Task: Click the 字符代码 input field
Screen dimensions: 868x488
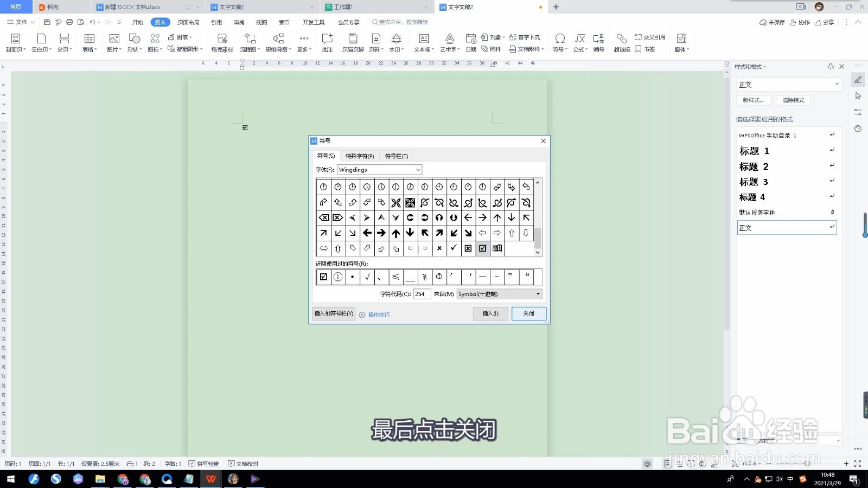Action: [422, 294]
